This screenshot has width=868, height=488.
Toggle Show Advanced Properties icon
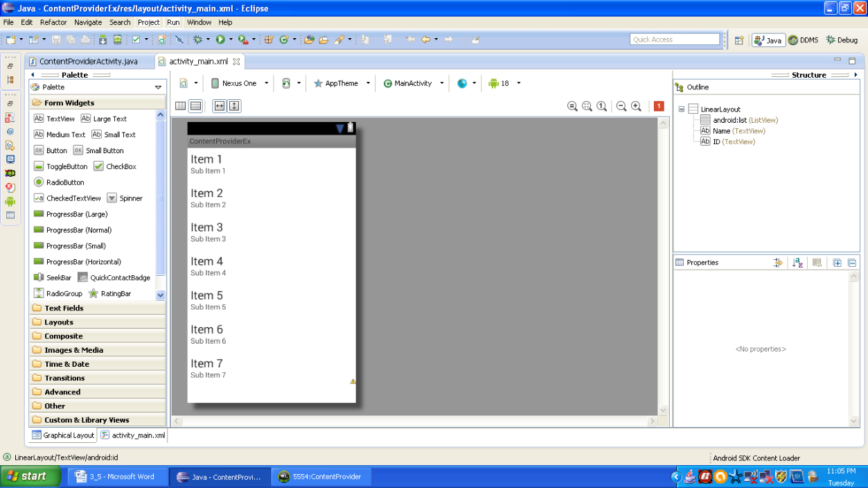tap(778, 263)
